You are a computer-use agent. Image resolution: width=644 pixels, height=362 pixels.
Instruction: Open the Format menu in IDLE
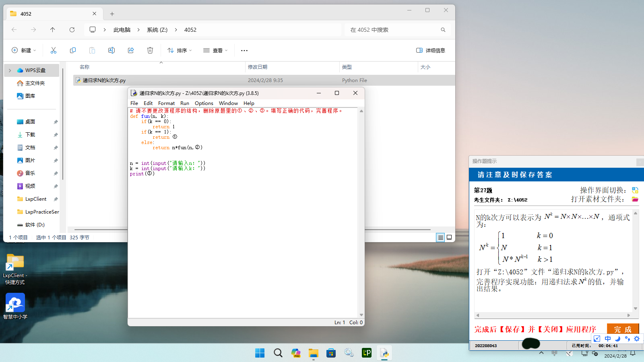tap(166, 103)
